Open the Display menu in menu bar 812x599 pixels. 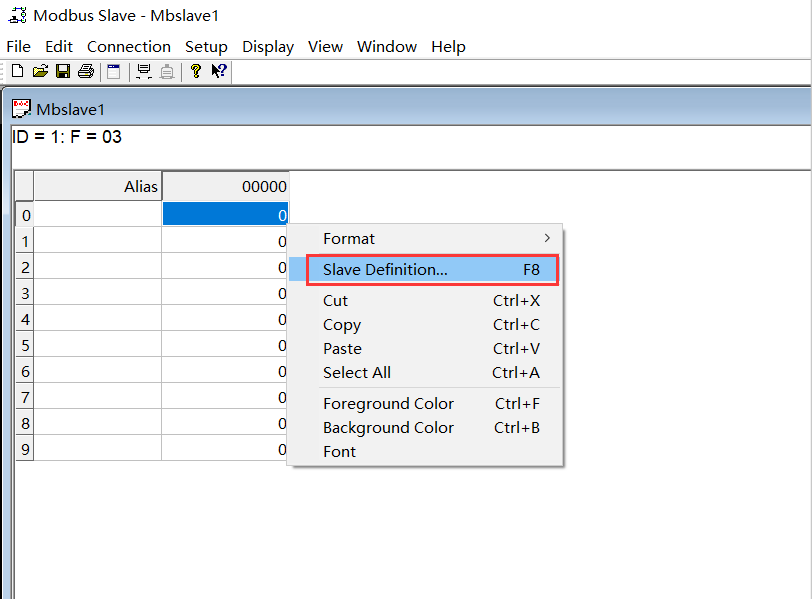tap(268, 47)
